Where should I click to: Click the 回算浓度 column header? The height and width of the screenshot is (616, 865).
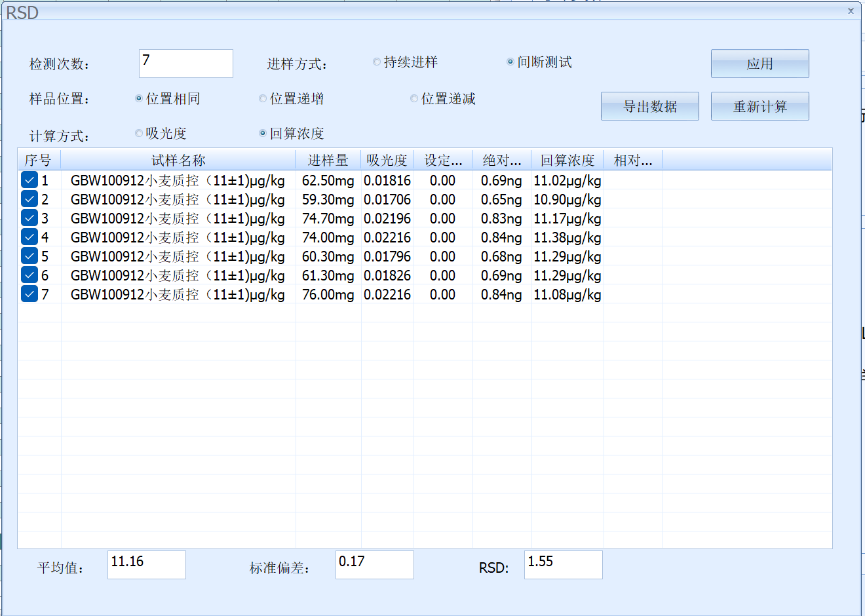coord(567,160)
